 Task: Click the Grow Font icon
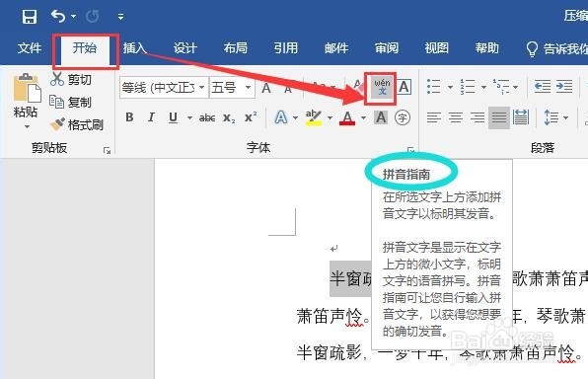[266, 88]
